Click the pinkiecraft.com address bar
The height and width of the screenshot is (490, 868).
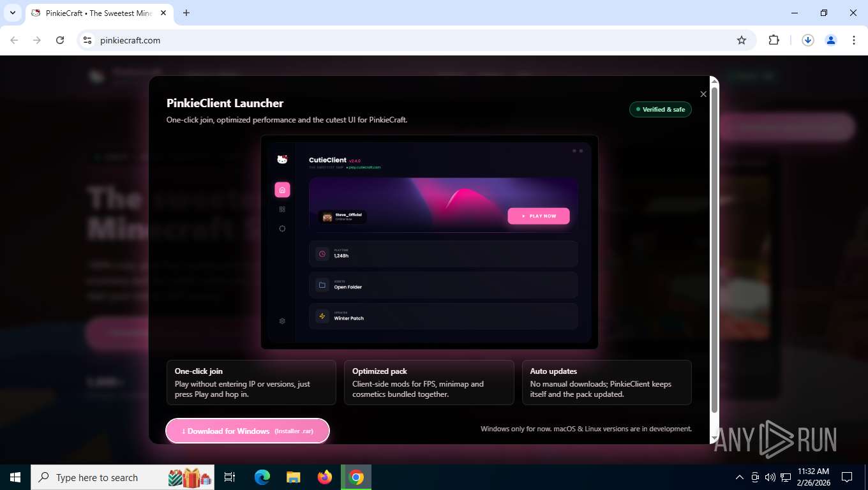(x=415, y=40)
